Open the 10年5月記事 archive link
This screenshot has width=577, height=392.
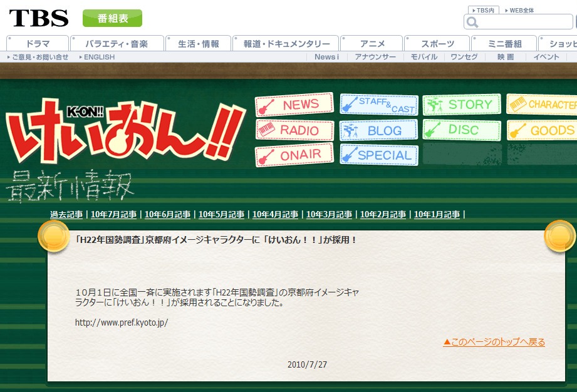coord(222,214)
